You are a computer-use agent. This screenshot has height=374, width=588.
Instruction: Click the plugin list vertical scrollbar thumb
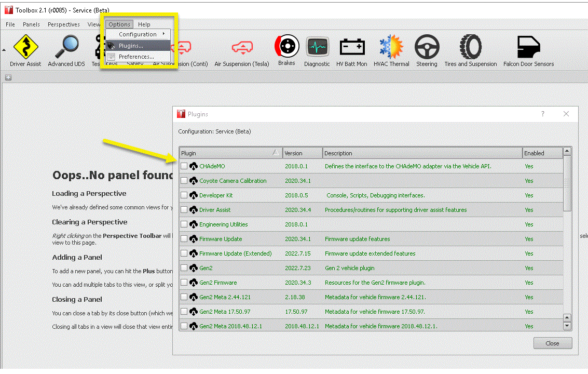tap(567, 183)
